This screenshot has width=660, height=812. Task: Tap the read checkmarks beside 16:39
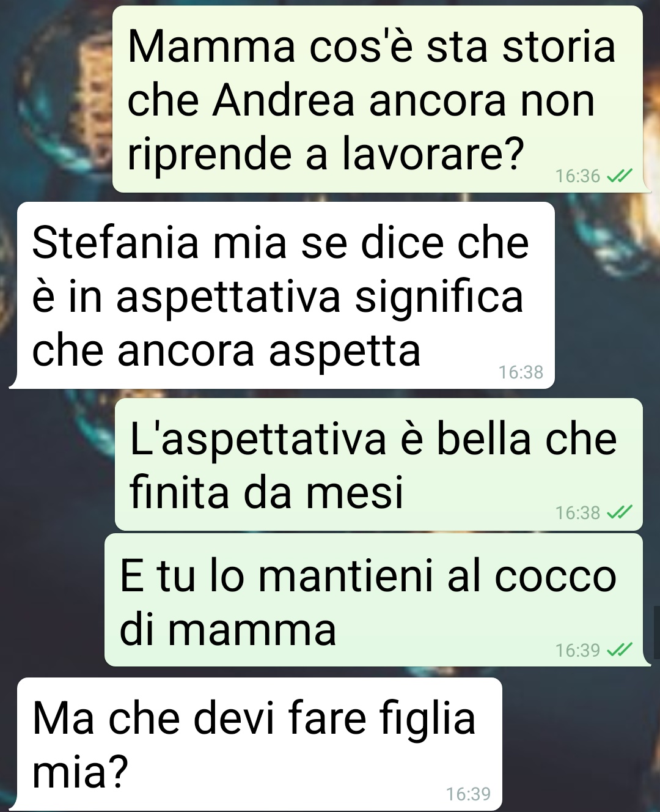pos(619,650)
